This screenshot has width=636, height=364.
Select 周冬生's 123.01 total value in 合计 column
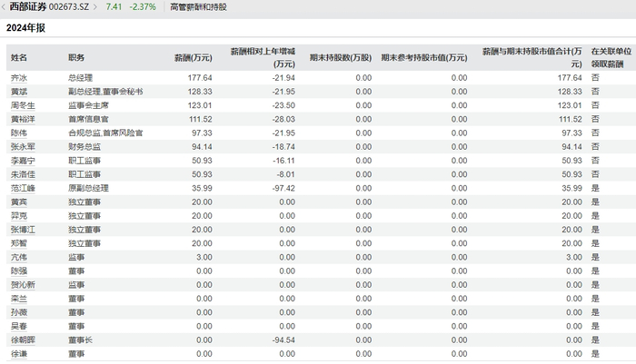click(x=570, y=105)
